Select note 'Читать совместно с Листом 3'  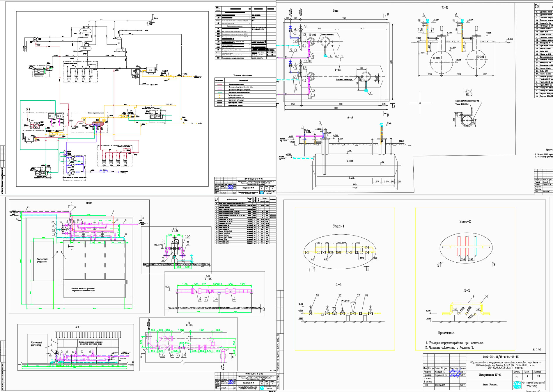point(451,347)
